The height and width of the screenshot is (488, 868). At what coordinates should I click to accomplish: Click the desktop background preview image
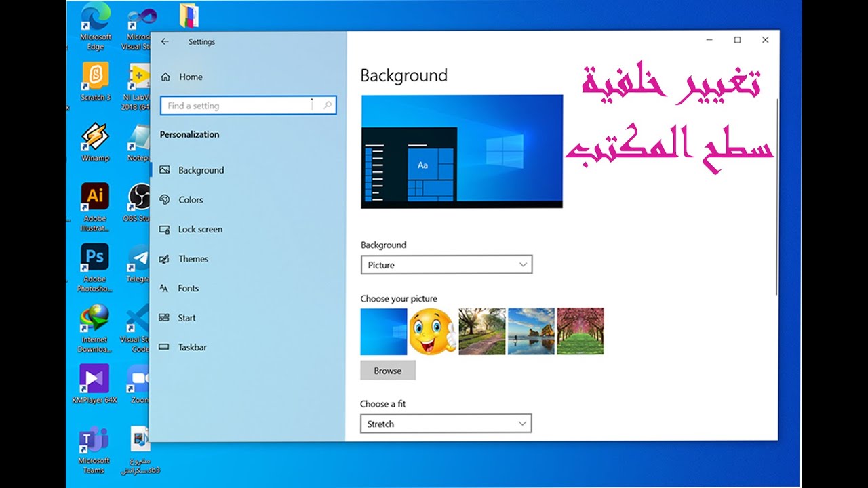(x=462, y=151)
